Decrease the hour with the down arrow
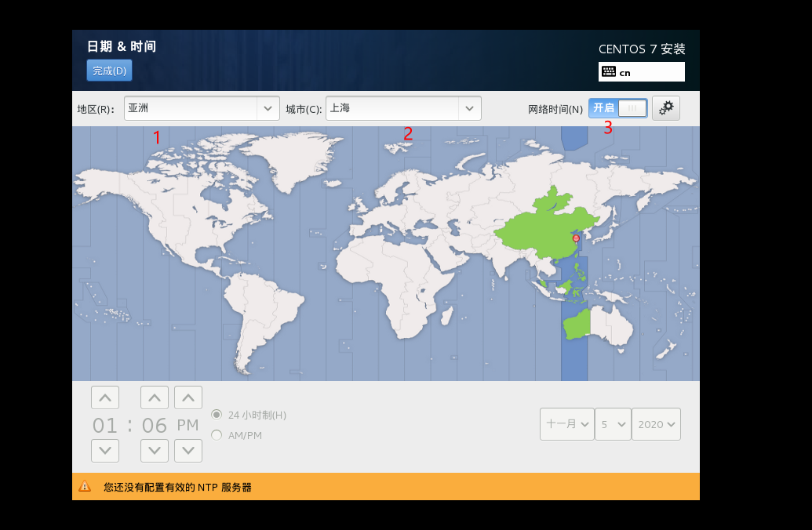 pos(104,450)
